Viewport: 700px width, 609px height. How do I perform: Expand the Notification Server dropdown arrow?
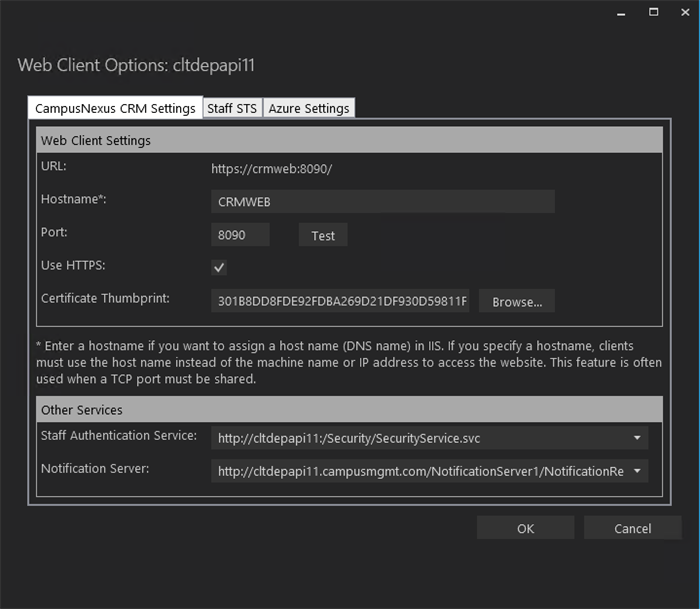tap(637, 471)
